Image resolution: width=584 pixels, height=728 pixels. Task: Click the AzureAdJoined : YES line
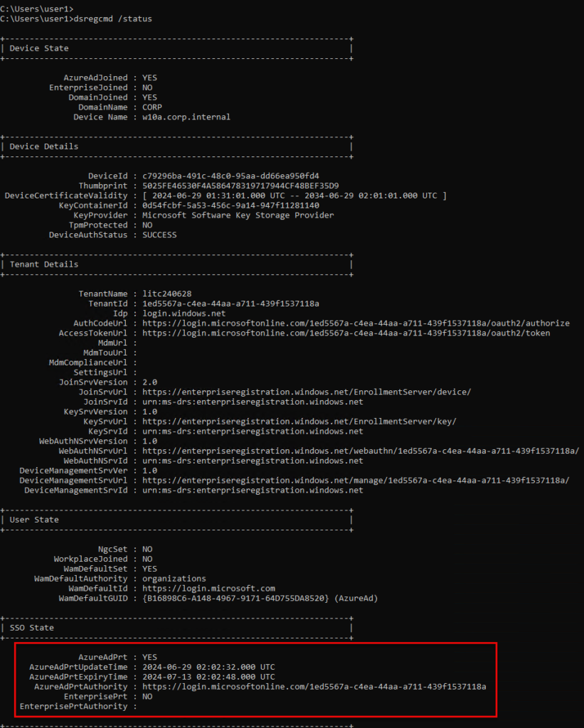coord(110,77)
